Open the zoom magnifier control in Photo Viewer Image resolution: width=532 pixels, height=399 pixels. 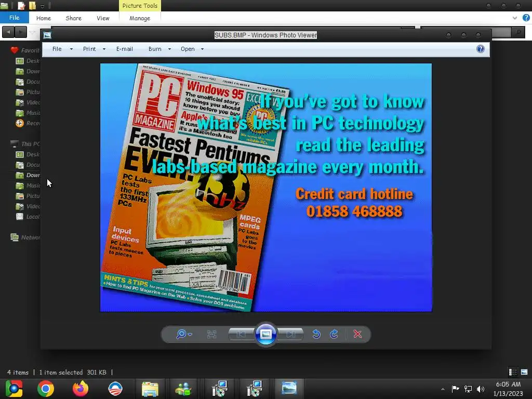click(184, 334)
